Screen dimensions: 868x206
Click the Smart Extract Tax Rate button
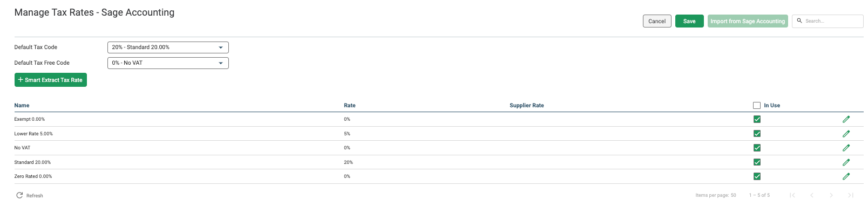(x=51, y=80)
